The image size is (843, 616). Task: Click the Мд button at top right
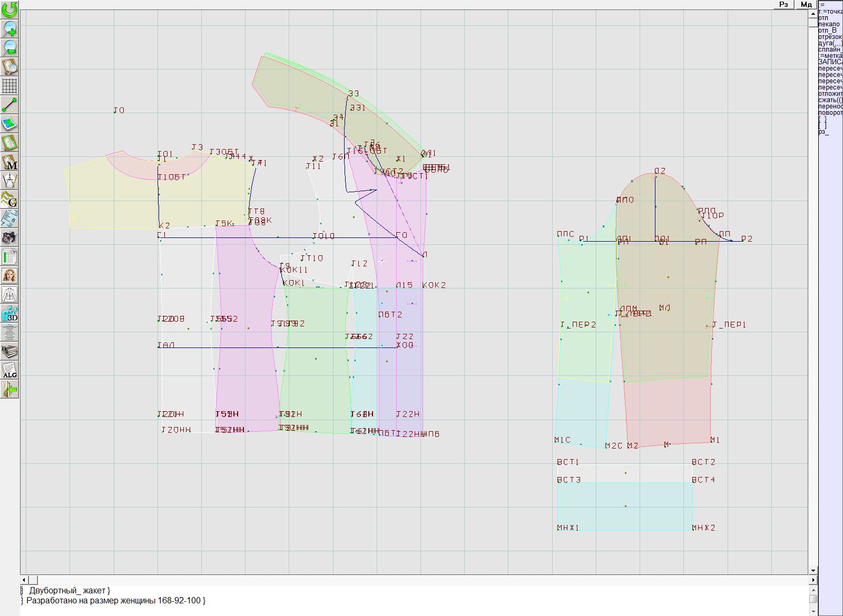[x=806, y=4]
